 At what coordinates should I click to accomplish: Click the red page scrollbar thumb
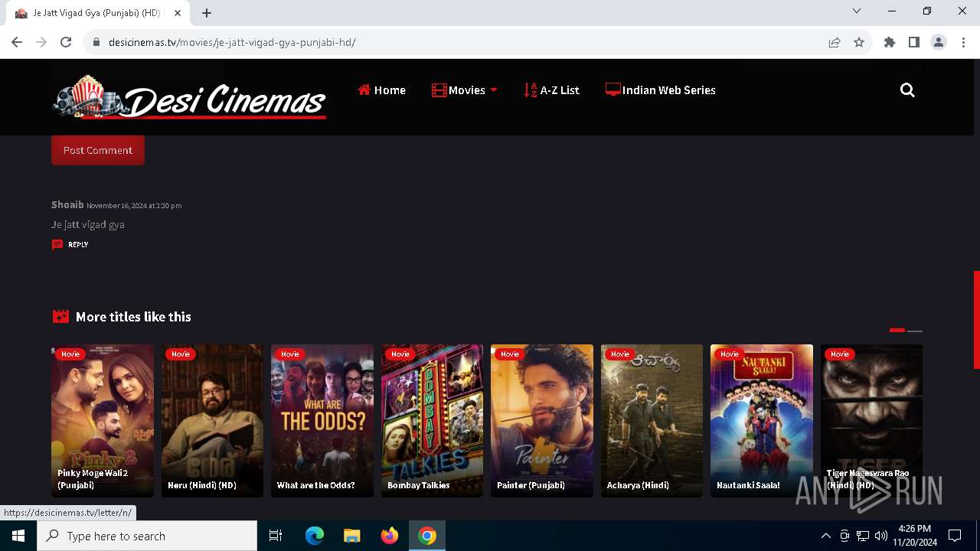(x=976, y=319)
